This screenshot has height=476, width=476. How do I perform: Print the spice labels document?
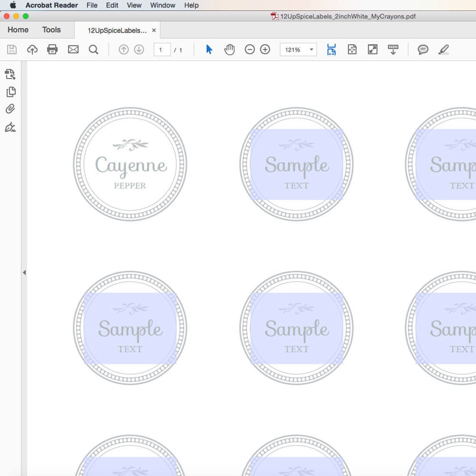coord(52,49)
